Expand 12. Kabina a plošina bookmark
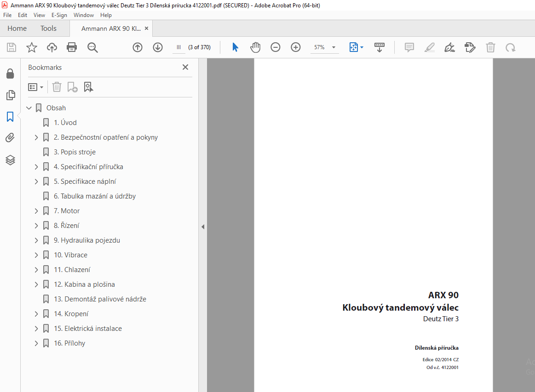Image resolution: width=535 pixels, height=392 pixels. (x=36, y=284)
